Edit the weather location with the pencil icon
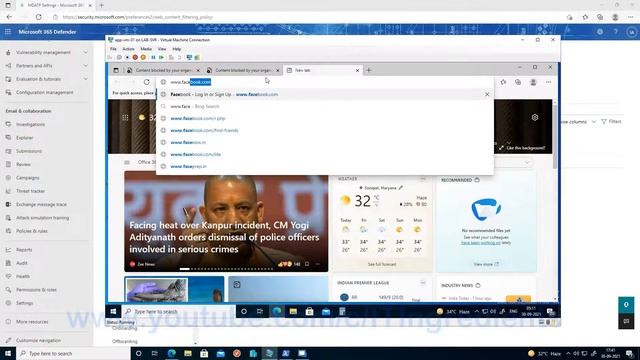640x360 pixels. (401, 188)
